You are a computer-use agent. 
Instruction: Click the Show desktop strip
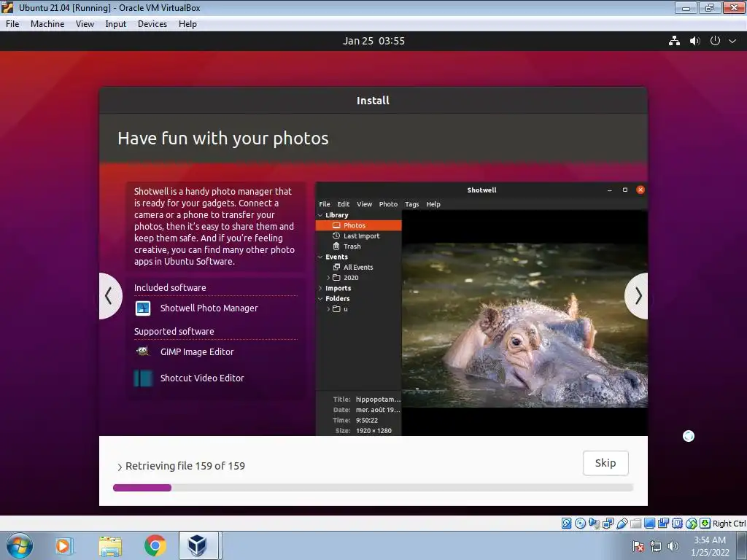pos(743,545)
